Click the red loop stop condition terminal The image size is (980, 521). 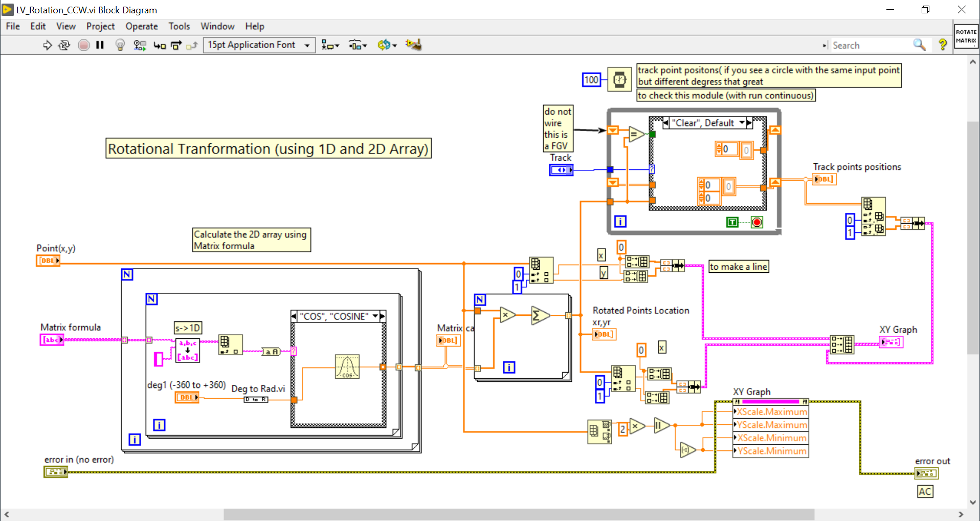coord(756,222)
